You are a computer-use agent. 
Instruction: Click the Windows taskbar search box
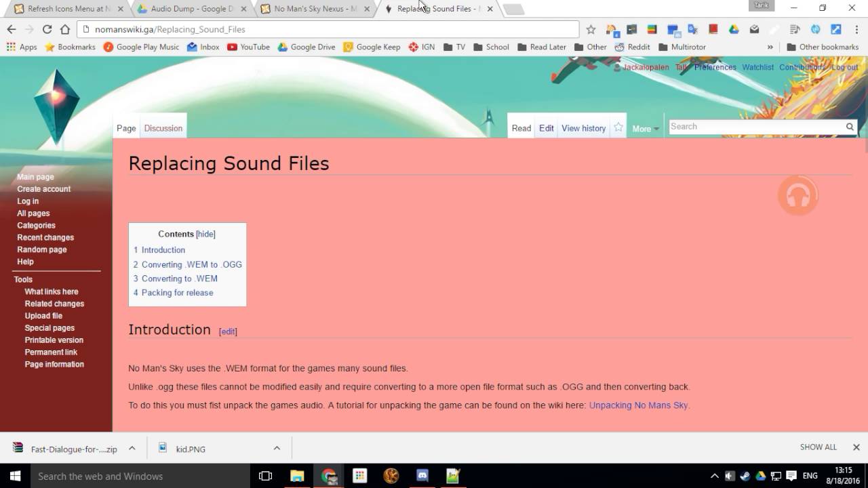(141, 476)
